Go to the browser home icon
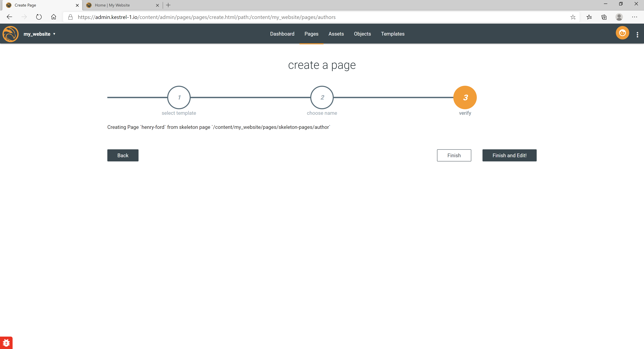Image resolution: width=644 pixels, height=349 pixels. [53, 17]
